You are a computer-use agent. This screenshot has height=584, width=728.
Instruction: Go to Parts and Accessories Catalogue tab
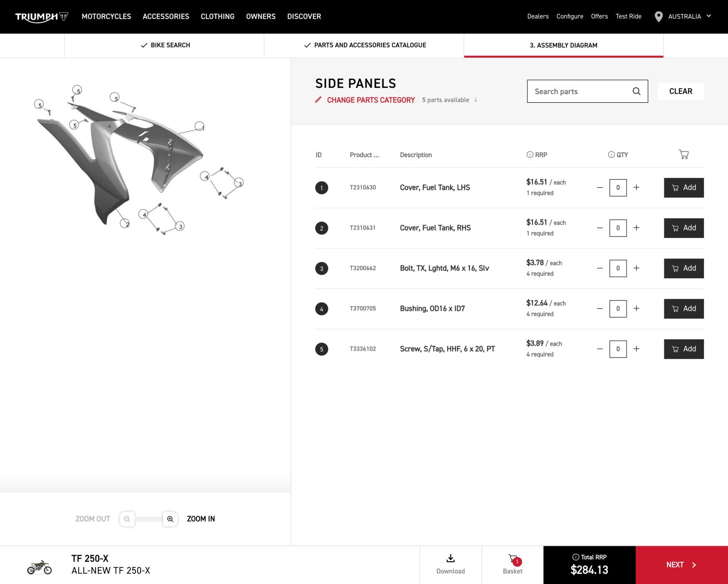[364, 45]
